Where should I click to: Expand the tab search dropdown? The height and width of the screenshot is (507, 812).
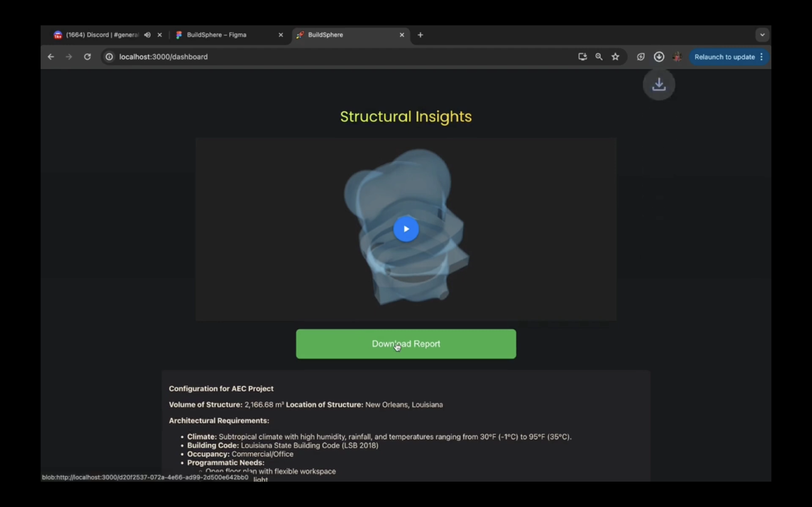762,35
